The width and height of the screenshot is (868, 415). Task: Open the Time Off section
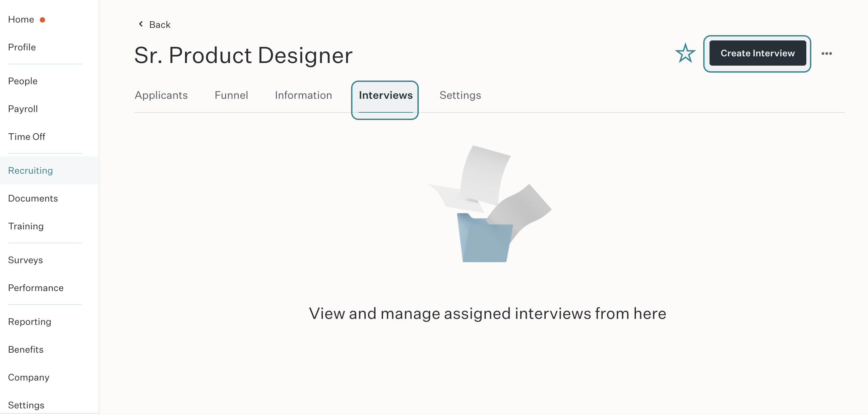27,137
